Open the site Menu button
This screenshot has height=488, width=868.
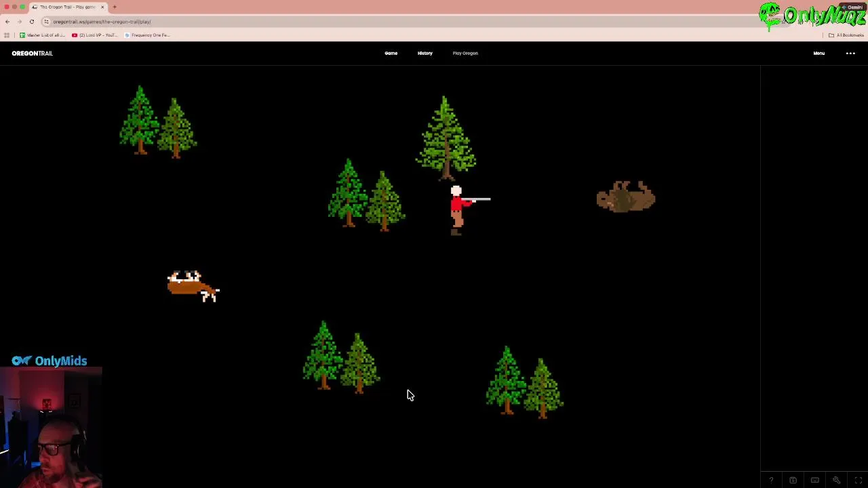click(819, 54)
